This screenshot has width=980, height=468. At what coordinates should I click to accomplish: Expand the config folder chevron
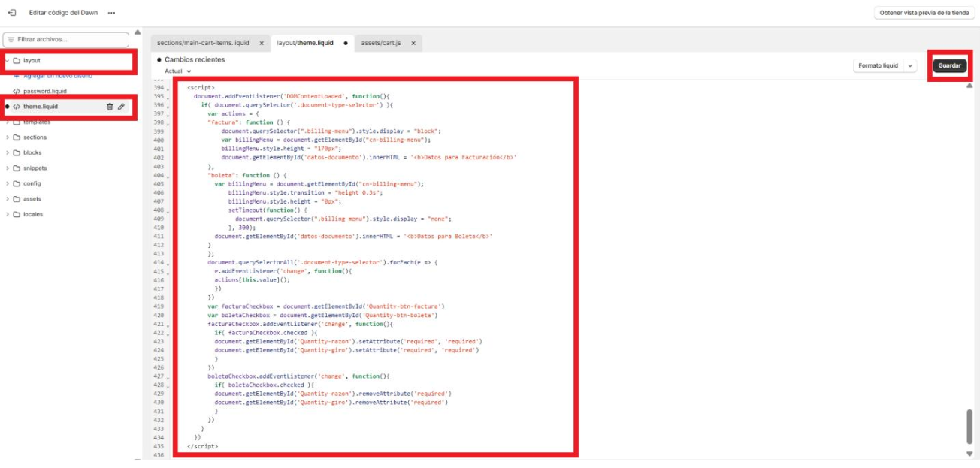click(8, 183)
